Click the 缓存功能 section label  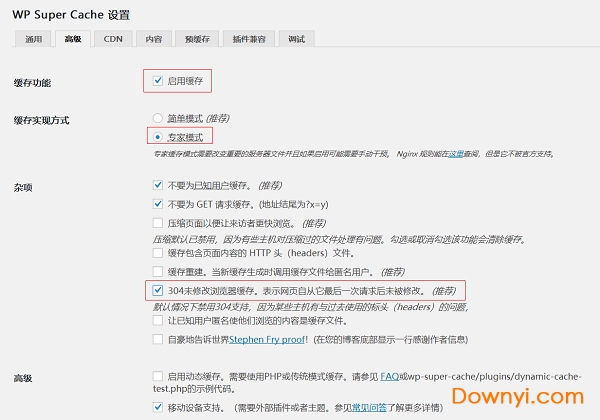32,83
